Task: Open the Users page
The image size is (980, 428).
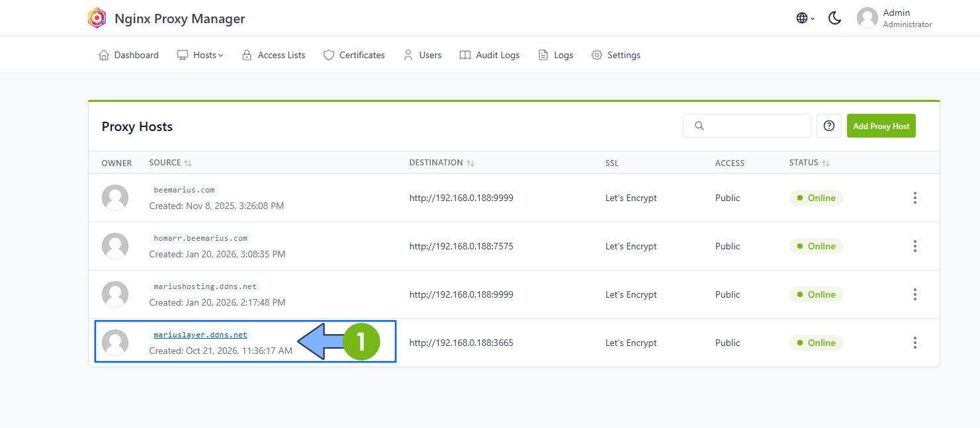Action: tap(422, 55)
